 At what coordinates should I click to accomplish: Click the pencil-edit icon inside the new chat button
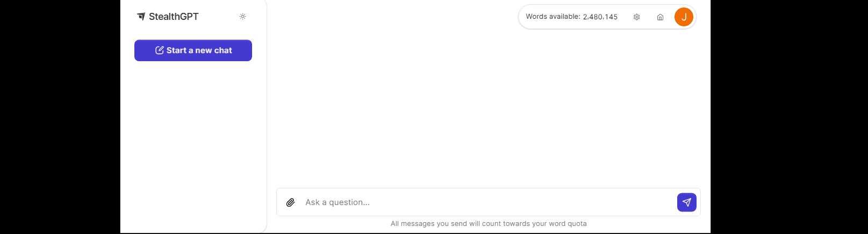160,50
